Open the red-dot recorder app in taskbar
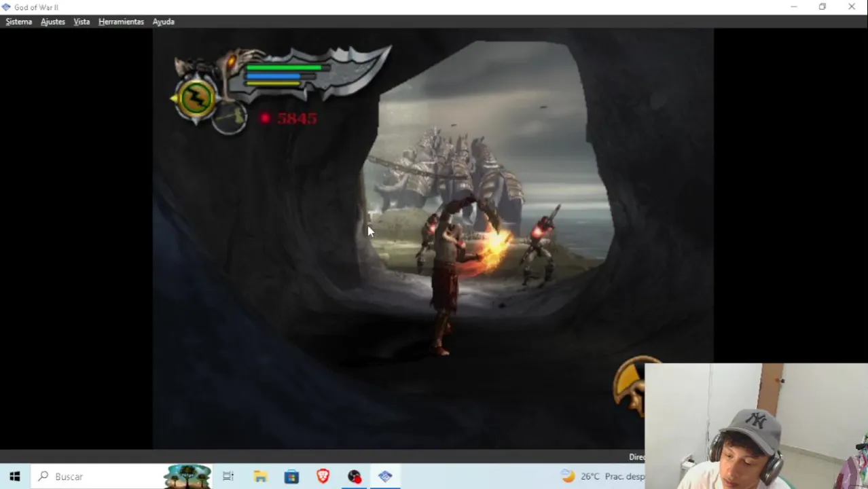Image resolution: width=868 pixels, height=489 pixels. (x=355, y=477)
